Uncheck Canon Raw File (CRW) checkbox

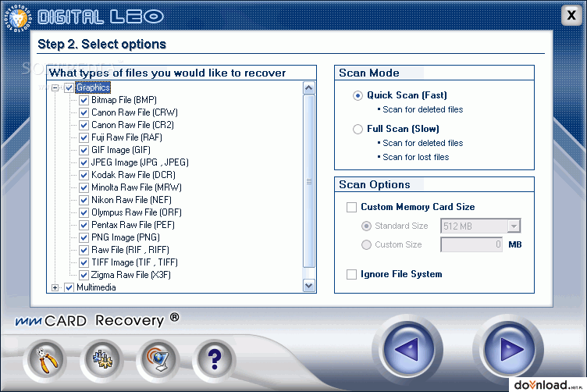point(84,112)
